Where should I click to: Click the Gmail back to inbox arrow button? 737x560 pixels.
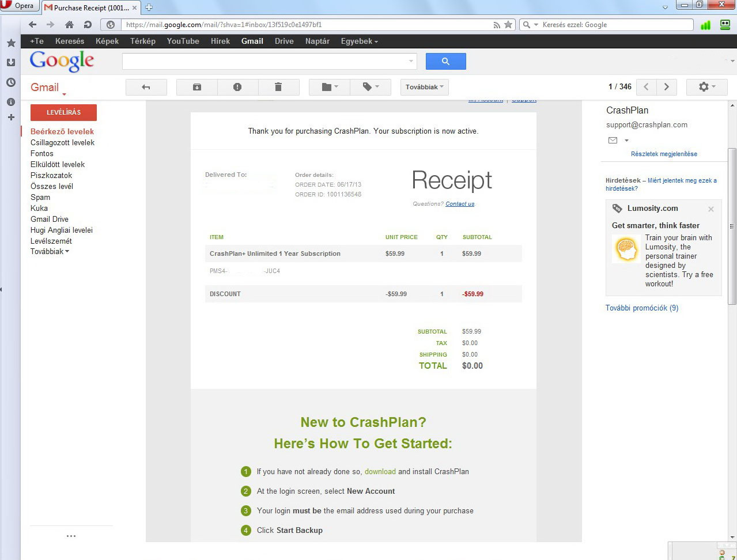pos(146,87)
